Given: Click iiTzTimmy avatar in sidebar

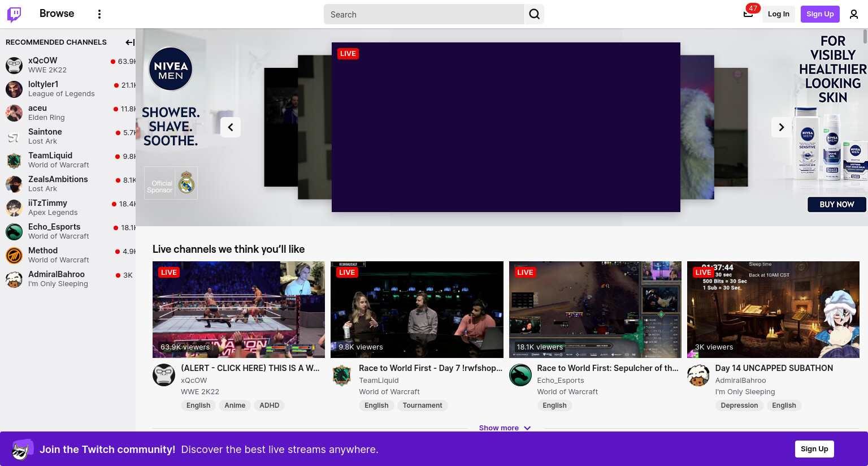Looking at the screenshot, I should click(14, 208).
